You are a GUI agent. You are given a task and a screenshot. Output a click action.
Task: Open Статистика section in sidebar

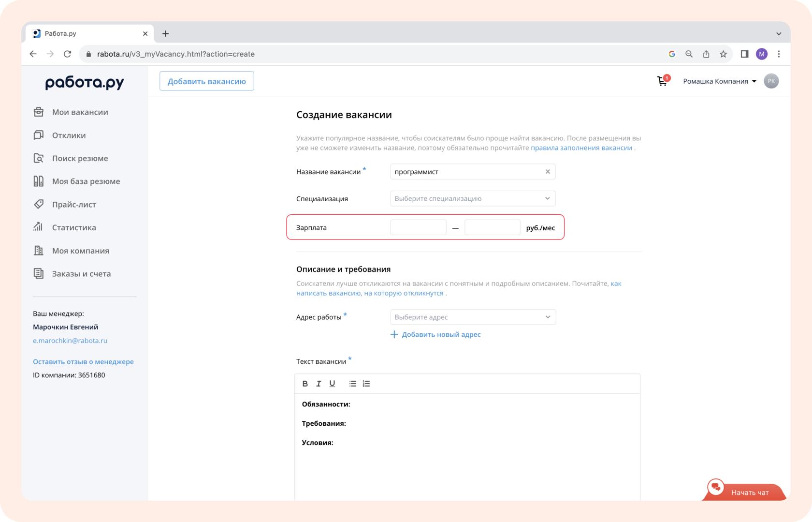pyautogui.click(x=74, y=227)
